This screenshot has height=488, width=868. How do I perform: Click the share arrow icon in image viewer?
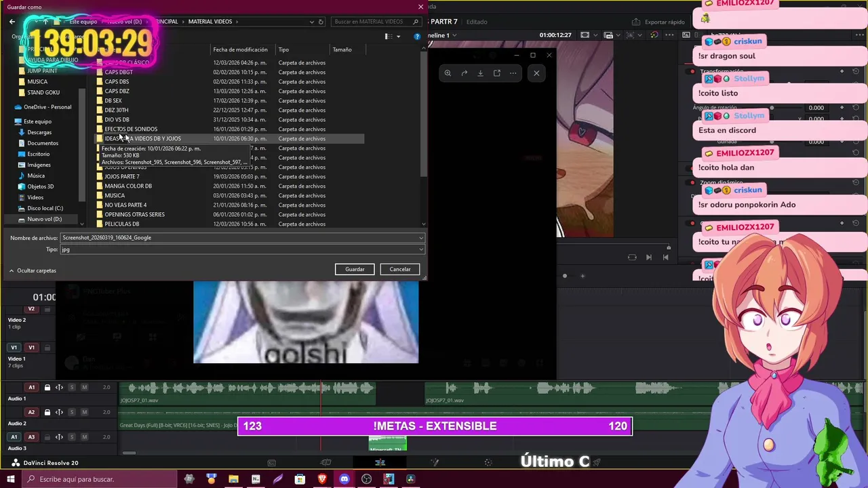(465, 73)
